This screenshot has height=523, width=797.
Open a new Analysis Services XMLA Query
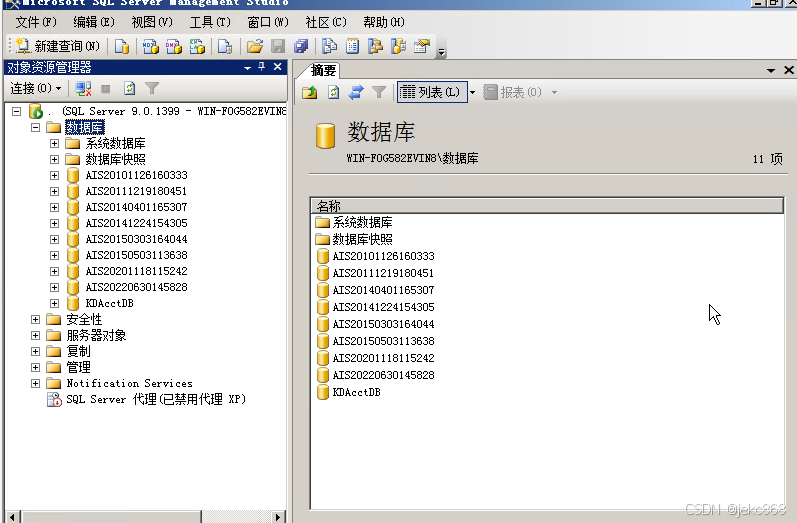197,46
